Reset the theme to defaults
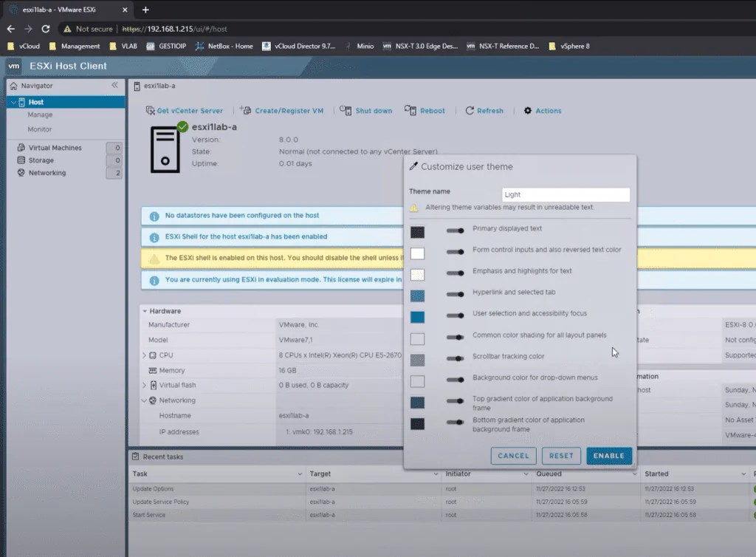Screen dimensions: 756x557 561,456
